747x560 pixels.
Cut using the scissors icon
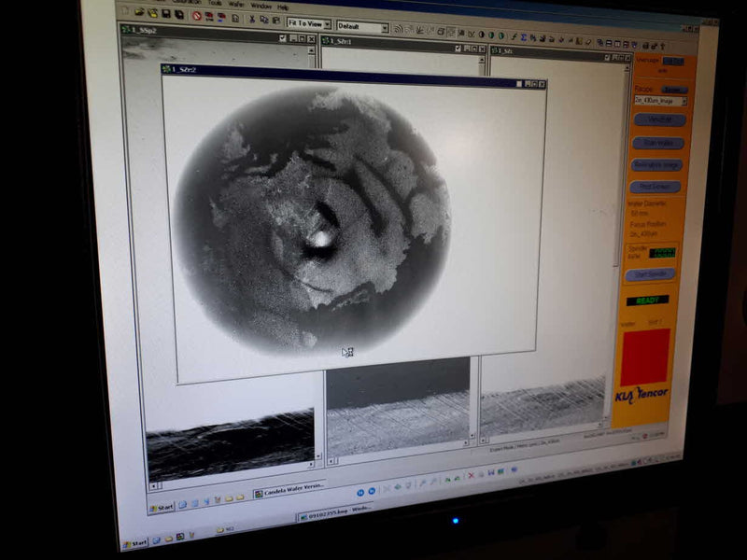(x=252, y=19)
